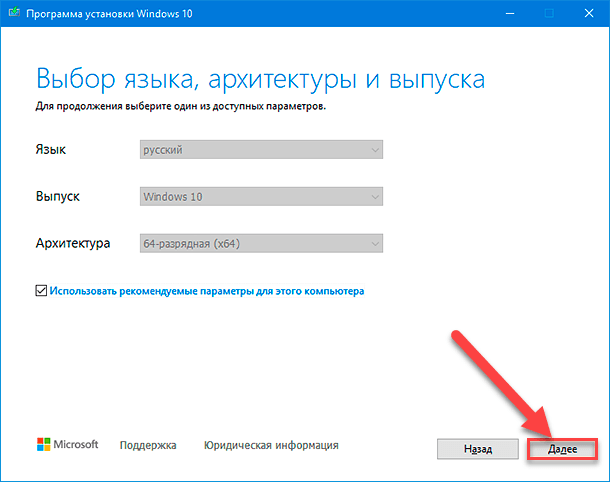Click the Назад button
This screenshot has height=482, width=610.
478,449
